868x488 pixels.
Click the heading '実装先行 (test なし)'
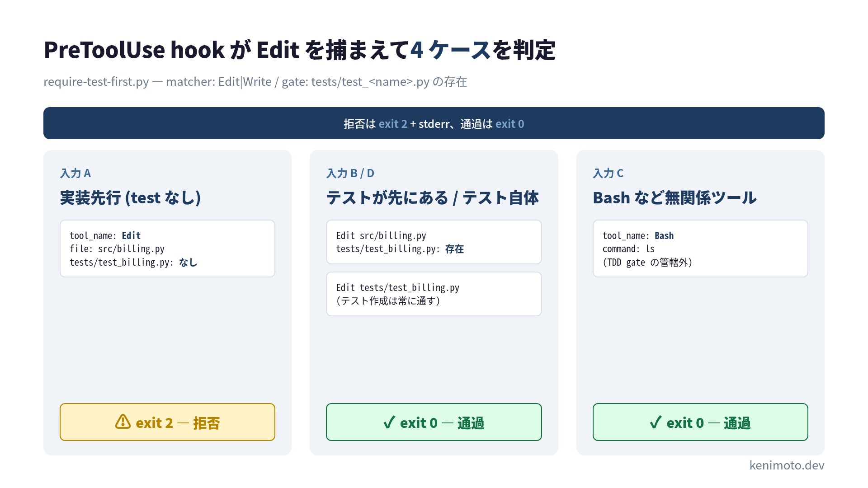[x=131, y=197]
